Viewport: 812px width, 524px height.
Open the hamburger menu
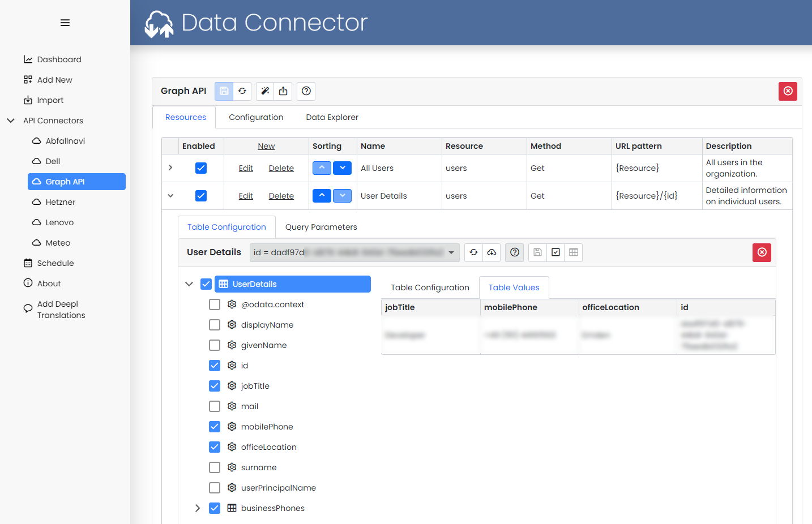coord(65,23)
